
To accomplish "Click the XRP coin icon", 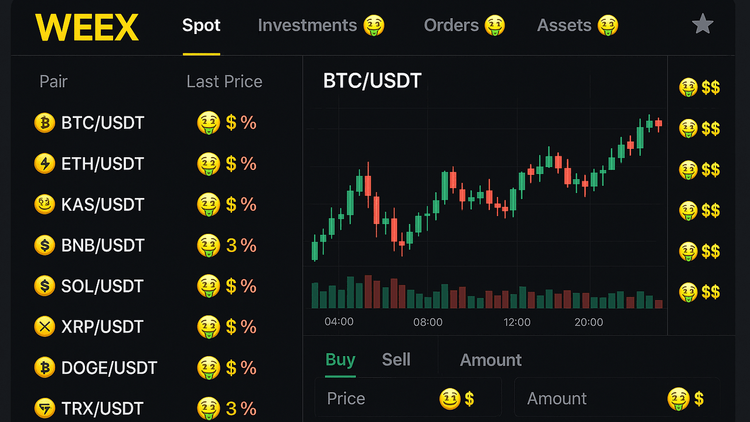I will (44, 327).
